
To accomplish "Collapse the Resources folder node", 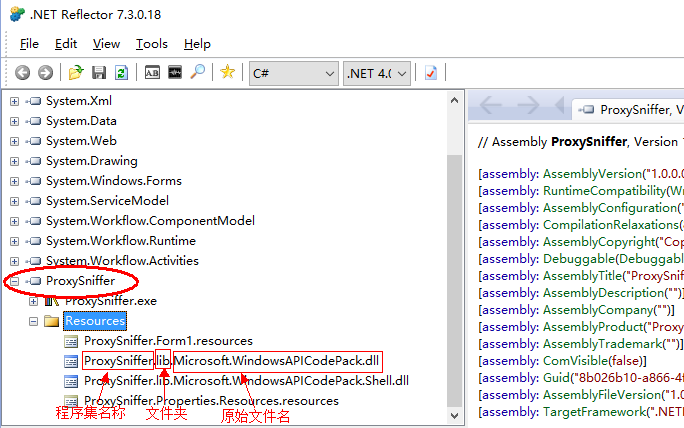I will tap(34, 322).
